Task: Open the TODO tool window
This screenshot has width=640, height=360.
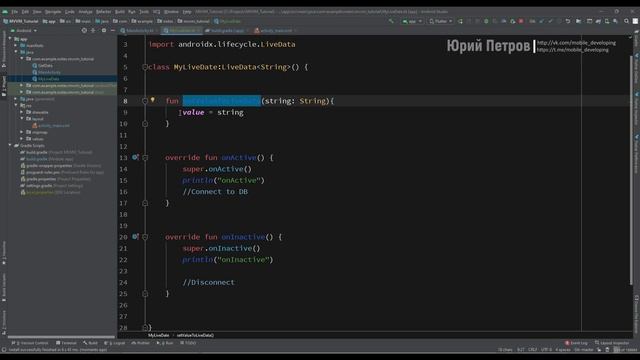Action: pyautogui.click(x=188, y=343)
